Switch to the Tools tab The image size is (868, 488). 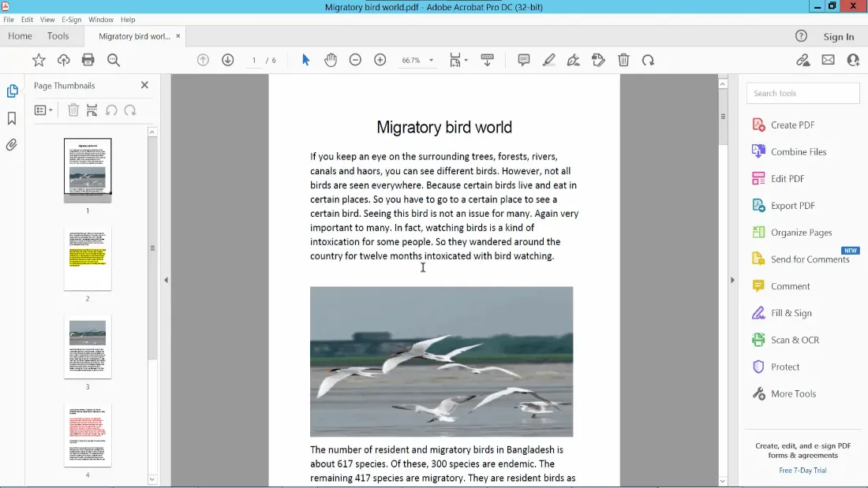[58, 36]
